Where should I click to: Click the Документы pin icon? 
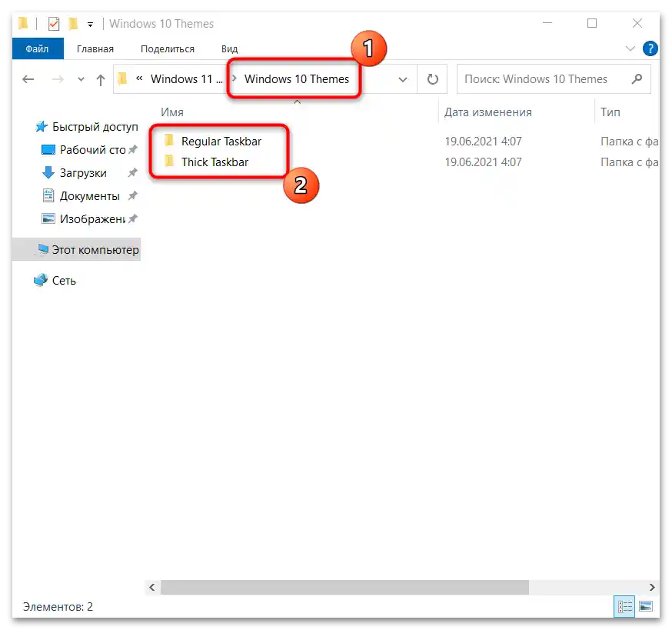(133, 195)
